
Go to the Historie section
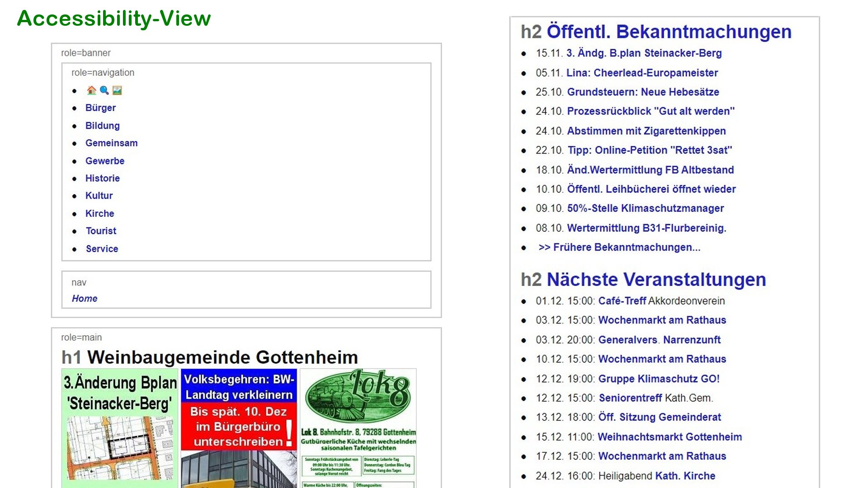[102, 178]
